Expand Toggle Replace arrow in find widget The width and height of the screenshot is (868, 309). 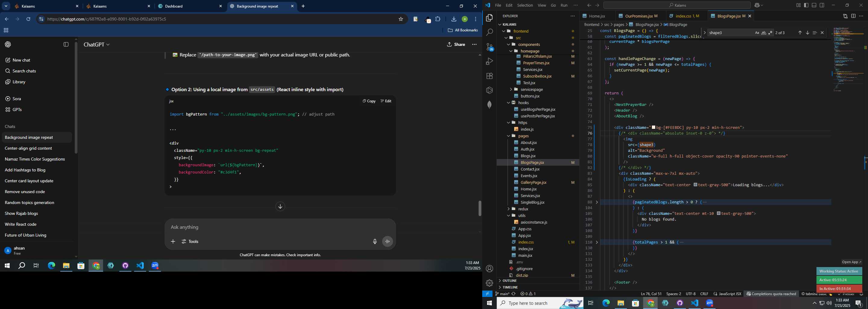coord(705,33)
